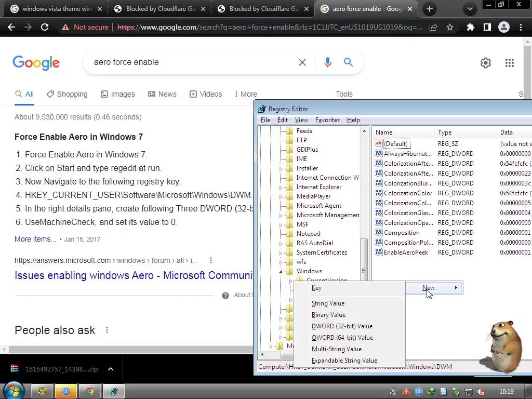This screenshot has width=532, height=399.
Task: Expand the Internet Explorer registry key
Action: [x=281, y=187]
